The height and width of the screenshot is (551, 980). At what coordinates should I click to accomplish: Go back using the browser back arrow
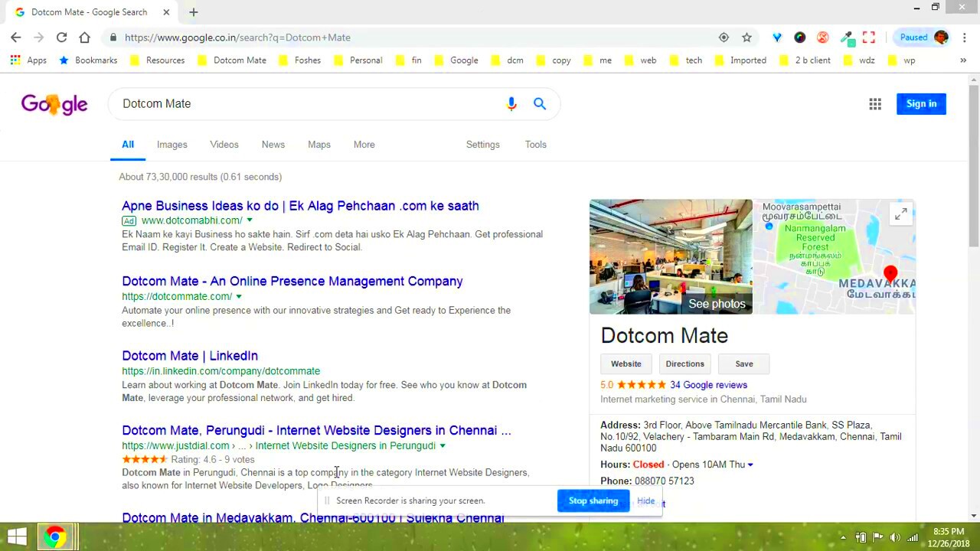pos(16,37)
